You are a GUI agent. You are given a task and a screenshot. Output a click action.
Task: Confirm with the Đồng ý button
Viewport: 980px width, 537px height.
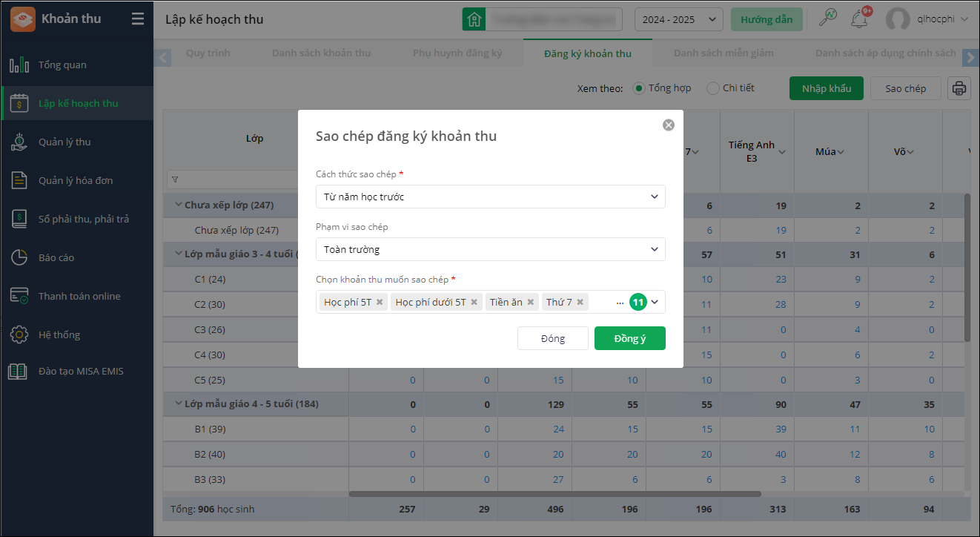629,338
